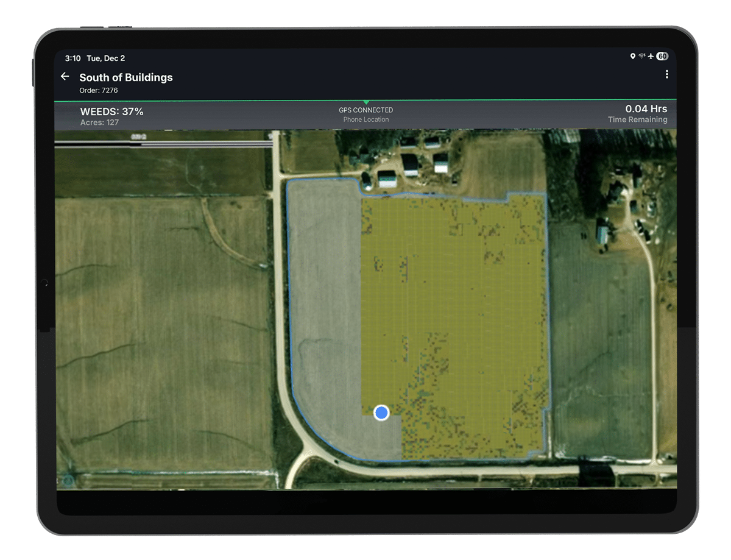The height and width of the screenshot is (560, 731).
Task: Tap the Wi-Fi status bar icon
Action: tap(642, 57)
